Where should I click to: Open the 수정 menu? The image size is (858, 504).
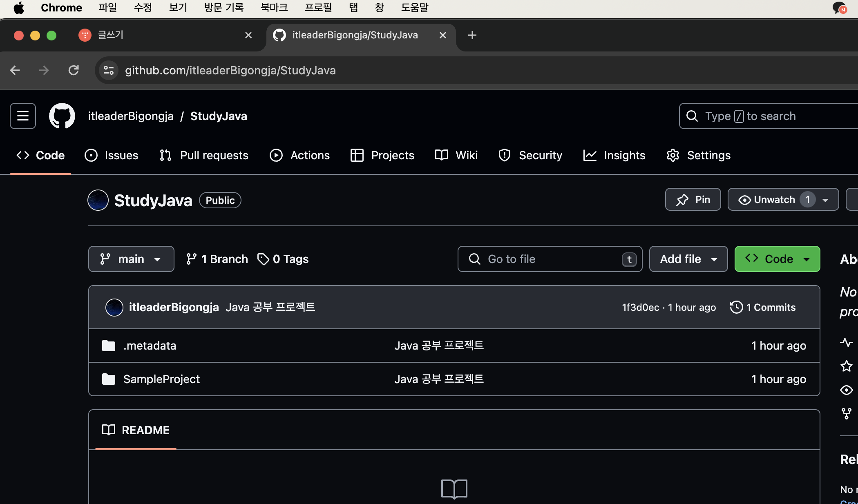click(143, 8)
